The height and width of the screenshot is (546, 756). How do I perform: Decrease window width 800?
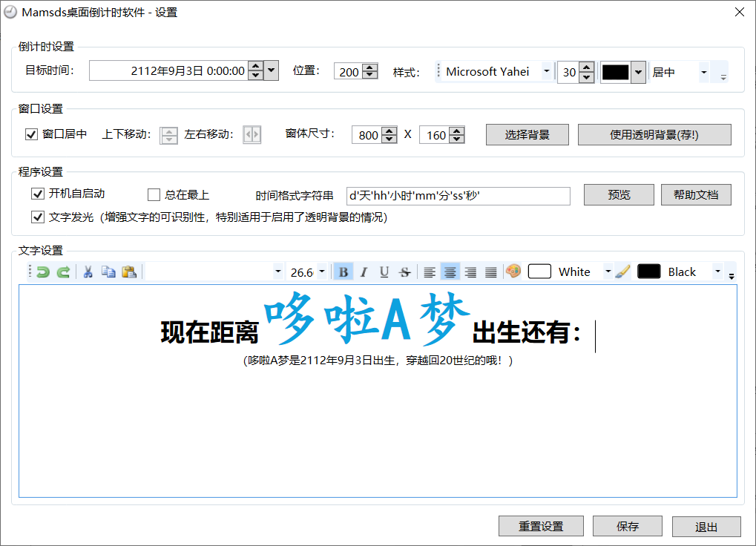pyautogui.click(x=389, y=139)
